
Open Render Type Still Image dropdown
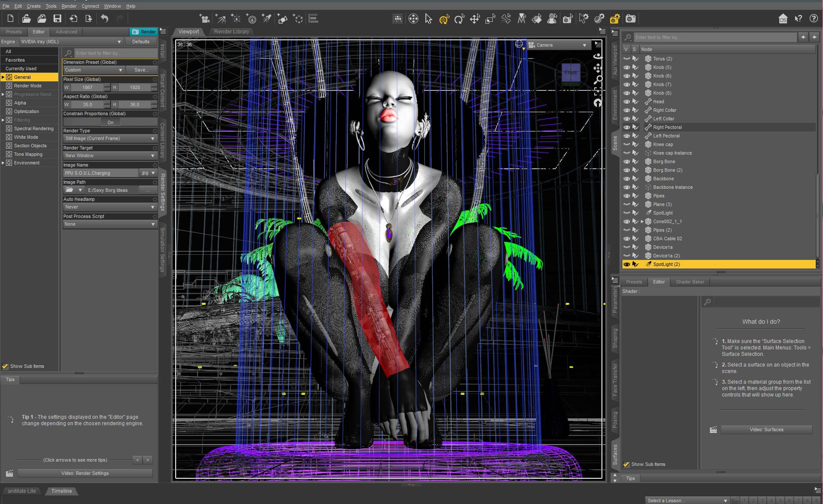(110, 138)
